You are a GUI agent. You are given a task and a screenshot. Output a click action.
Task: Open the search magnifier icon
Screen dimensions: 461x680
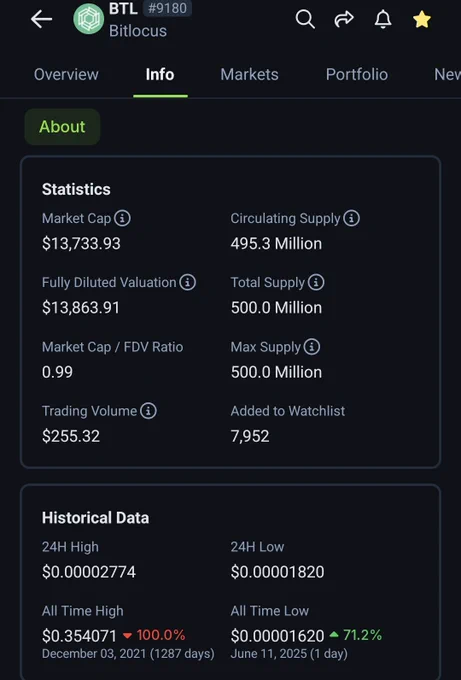coord(305,20)
